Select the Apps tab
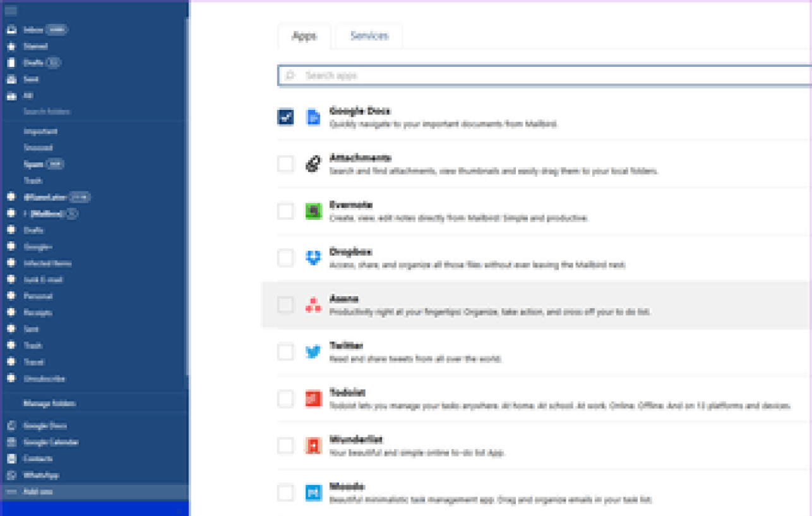 point(304,36)
